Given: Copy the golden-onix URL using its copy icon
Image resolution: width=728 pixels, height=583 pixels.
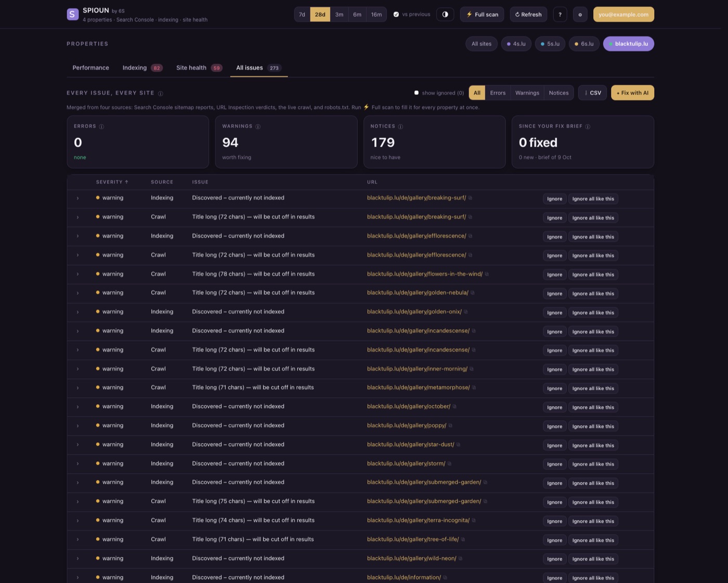Looking at the screenshot, I should pos(466,312).
